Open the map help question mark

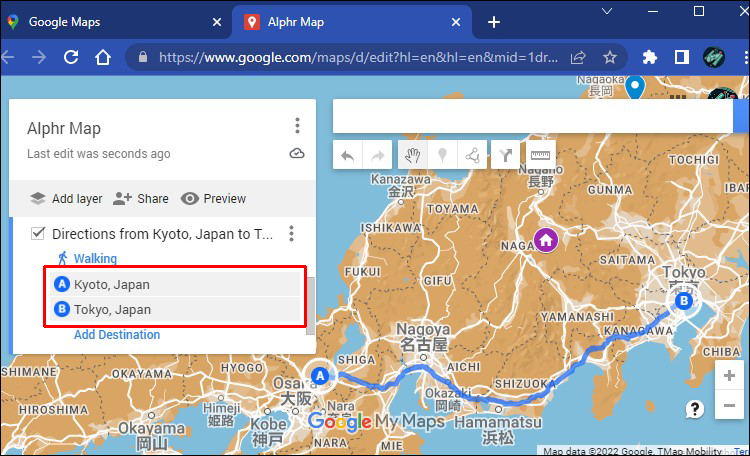(695, 409)
